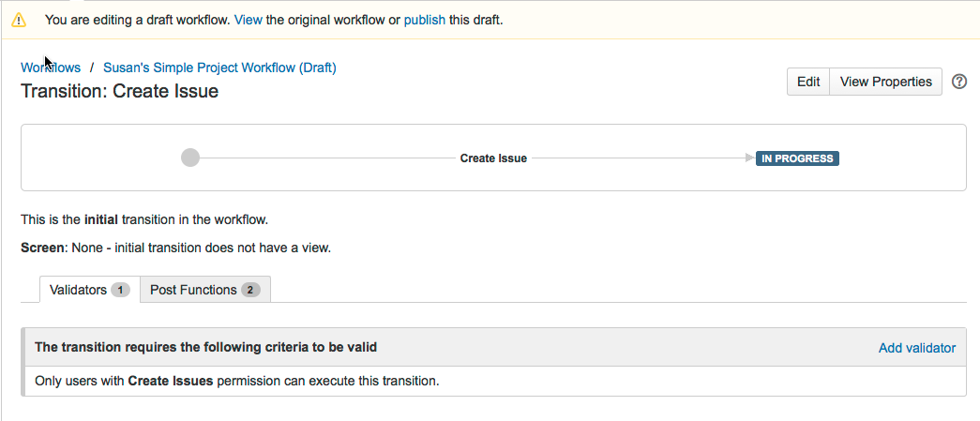Click the View Properties button
Image resolution: width=980 pixels, height=421 pixels.
click(885, 82)
